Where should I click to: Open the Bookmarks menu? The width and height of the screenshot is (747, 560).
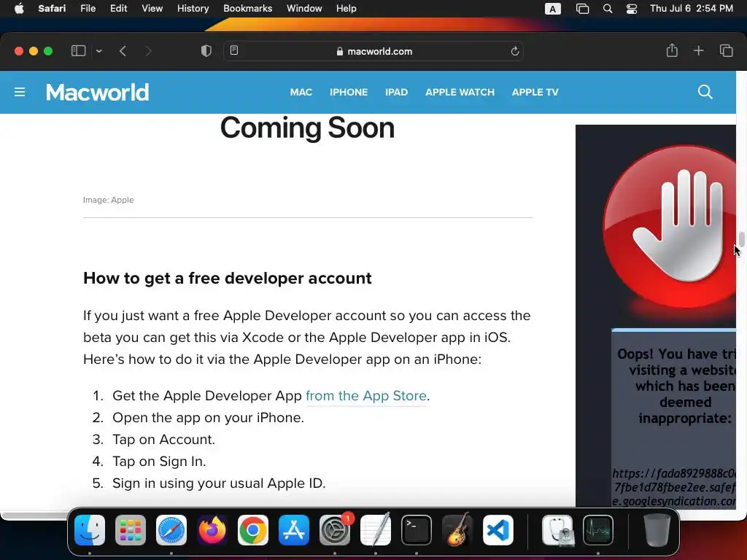(248, 9)
